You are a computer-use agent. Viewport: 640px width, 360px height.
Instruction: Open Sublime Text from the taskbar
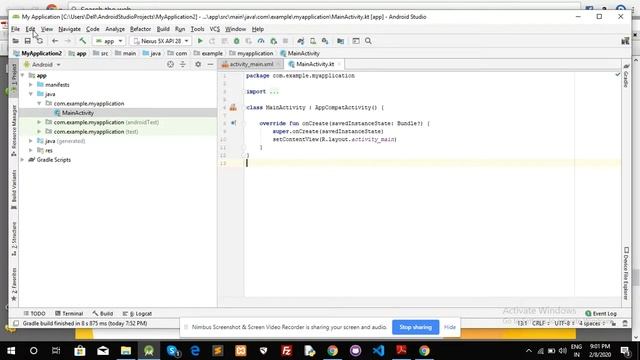click(x=218, y=351)
